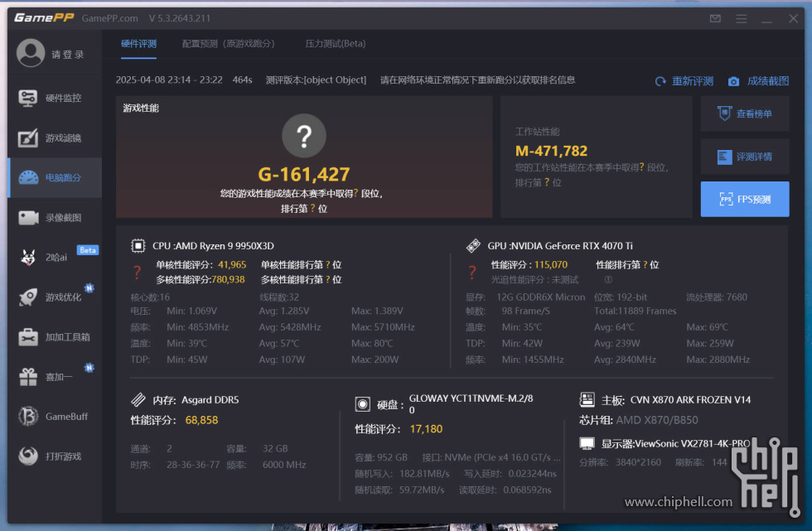Click the multi-core score 780,938
812x531 pixels.
228,279
